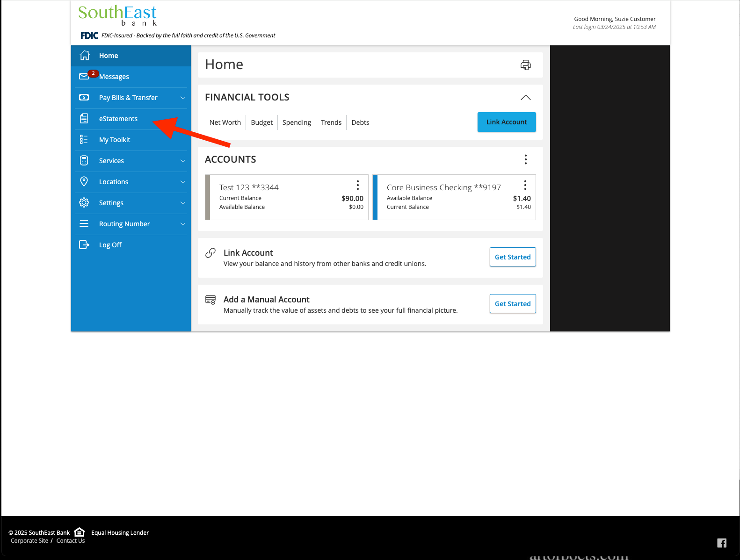Click the Add a Manual Account card icon
The height and width of the screenshot is (560, 740).
pos(210,300)
